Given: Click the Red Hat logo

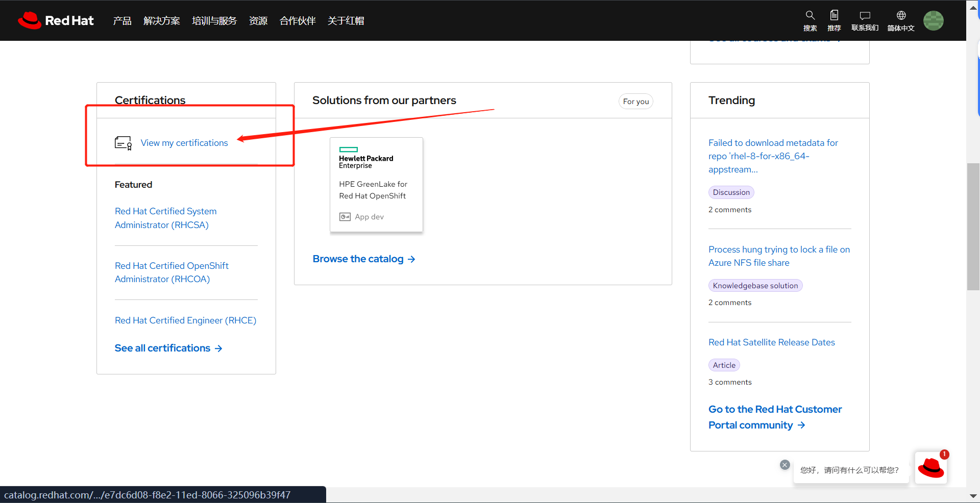Looking at the screenshot, I should click(56, 20).
